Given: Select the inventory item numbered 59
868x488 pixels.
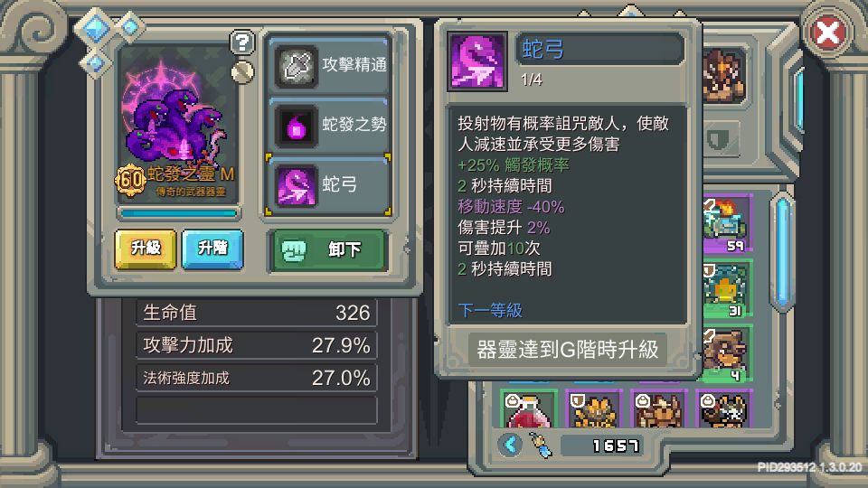Looking at the screenshot, I should (727, 224).
